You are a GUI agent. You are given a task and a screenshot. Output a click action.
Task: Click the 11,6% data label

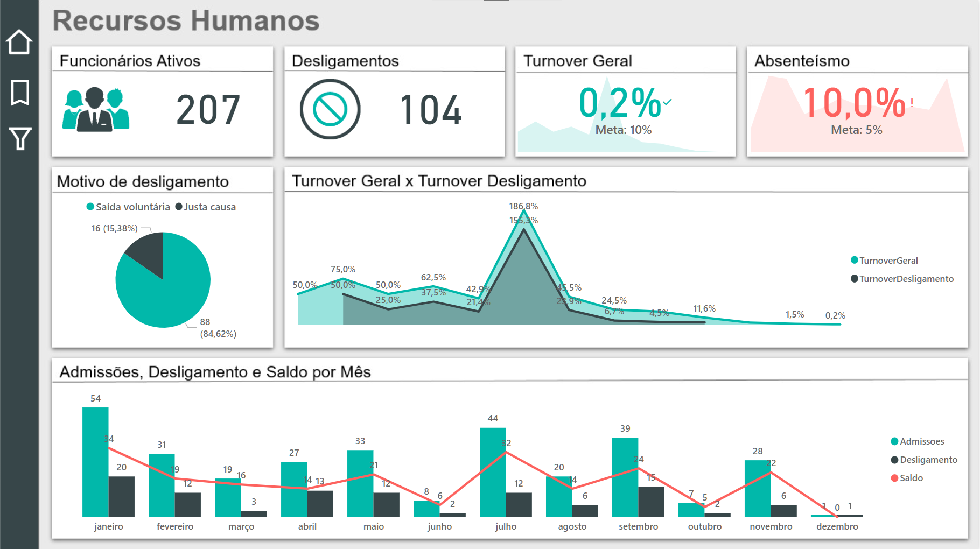704,308
